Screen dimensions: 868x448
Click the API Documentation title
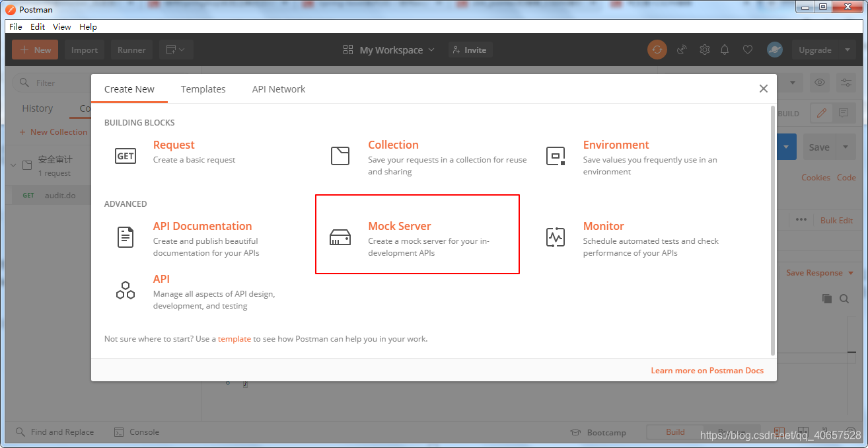203,226
